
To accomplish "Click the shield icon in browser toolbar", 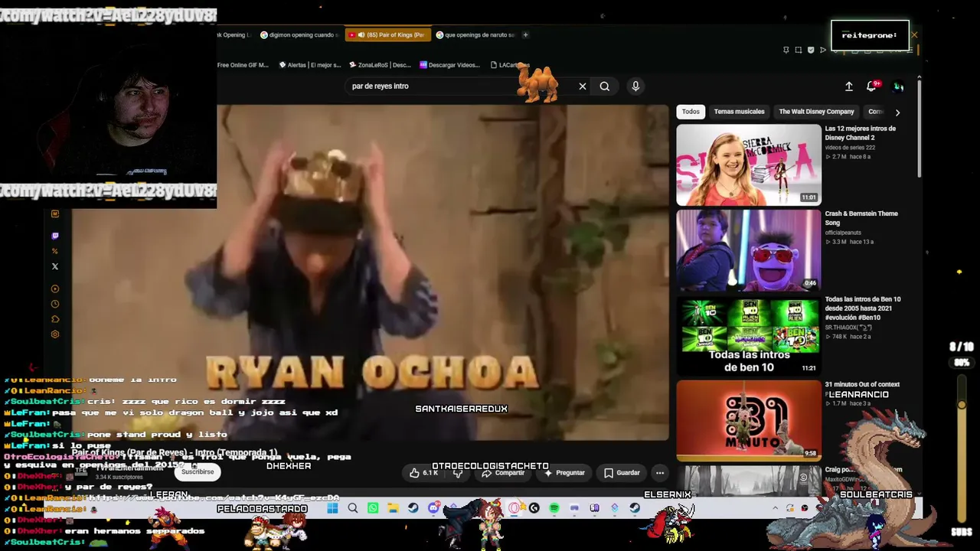I will pos(811,51).
